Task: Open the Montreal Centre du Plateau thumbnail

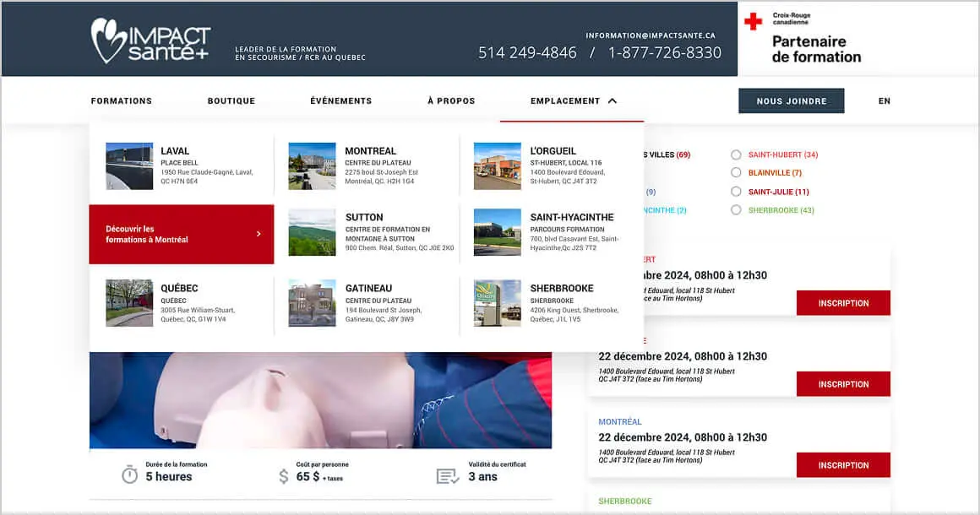Action: click(312, 166)
